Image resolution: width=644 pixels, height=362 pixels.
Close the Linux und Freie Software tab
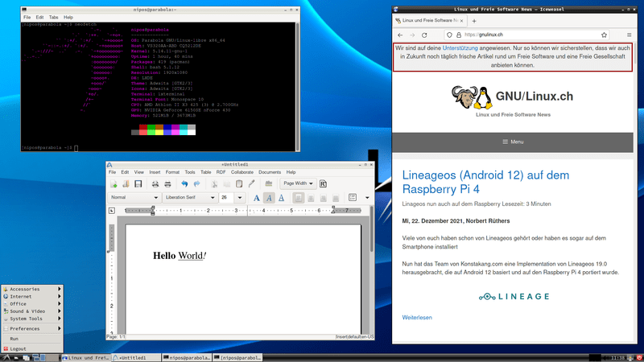[461, 21]
